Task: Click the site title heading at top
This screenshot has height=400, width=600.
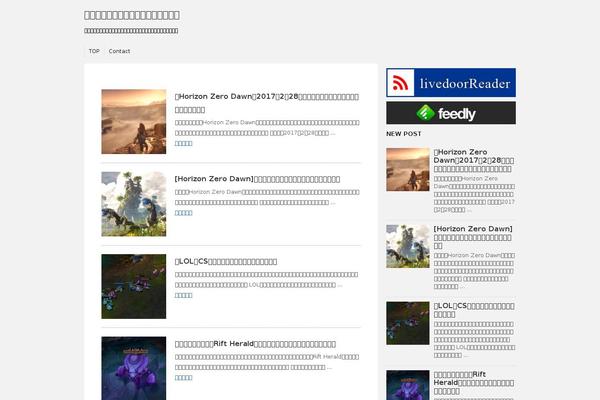Action: tap(132, 15)
